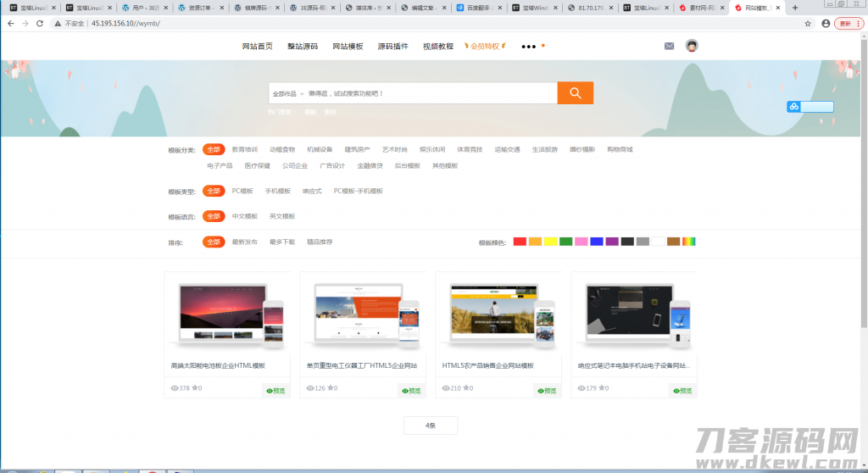Click the browser reload icon
The width and height of the screenshot is (868, 473).
(x=39, y=24)
